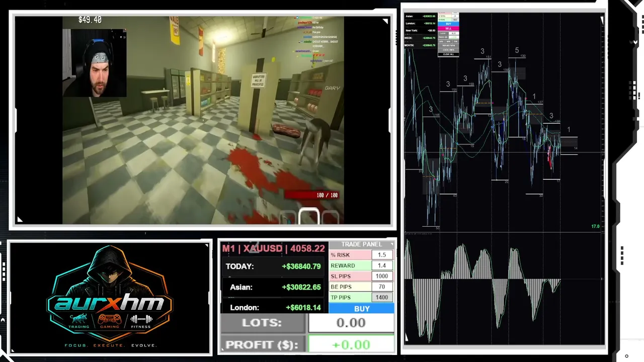Click the LOTS value box showing 0.00

pyautogui.click(x=351, y=323)
